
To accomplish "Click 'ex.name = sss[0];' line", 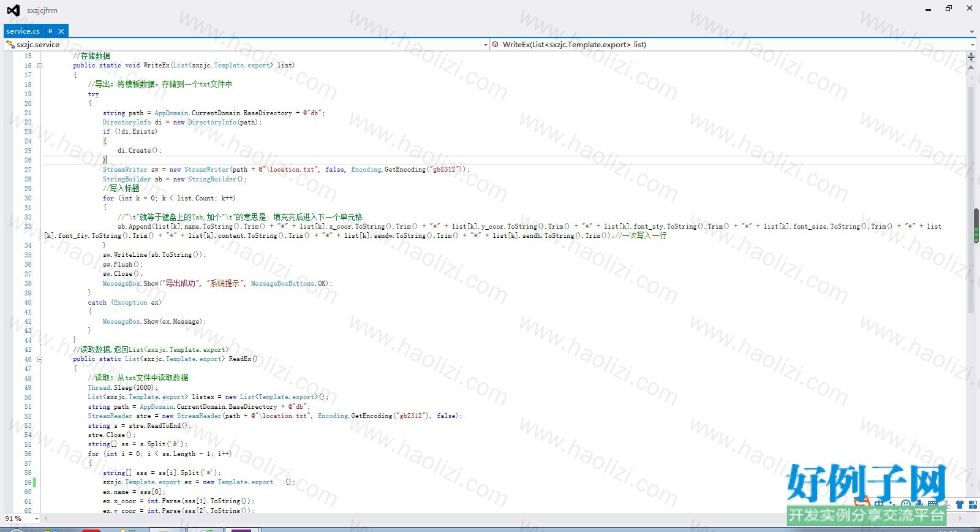I will tap(134, 492).
